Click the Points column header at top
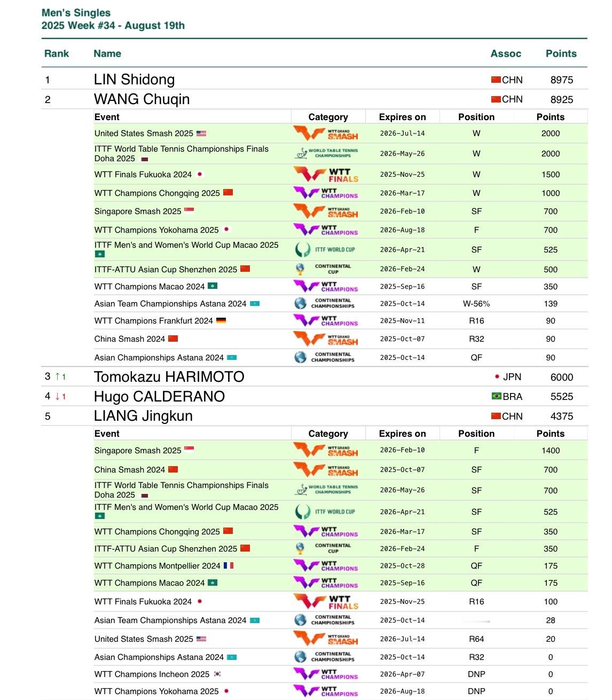Viewport: 612px width, 700px height. tap(561, 53)
